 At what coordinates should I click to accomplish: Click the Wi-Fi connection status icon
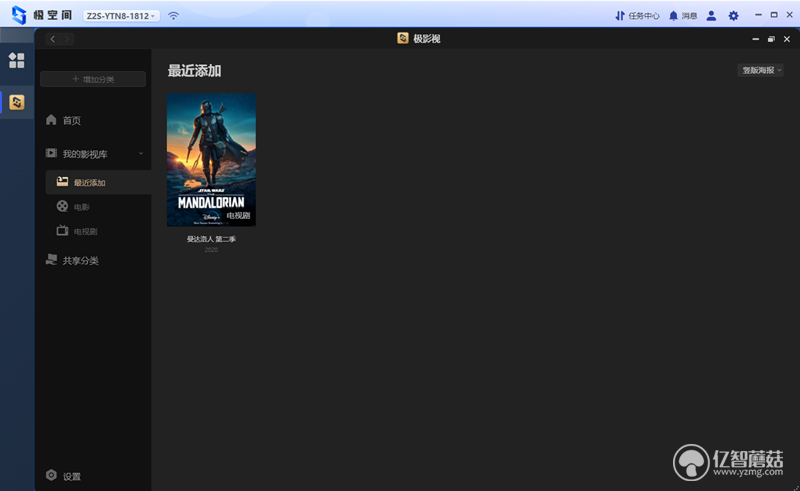[173, 16]
